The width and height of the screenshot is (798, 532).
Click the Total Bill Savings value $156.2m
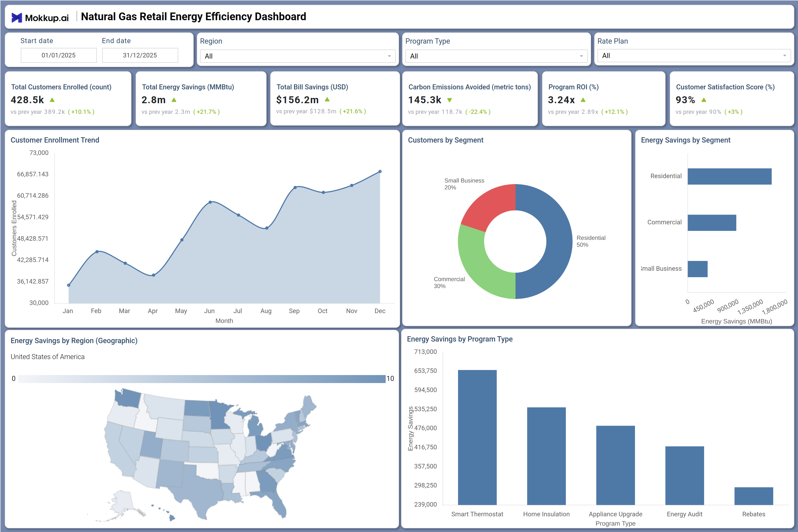click(298, 100)
